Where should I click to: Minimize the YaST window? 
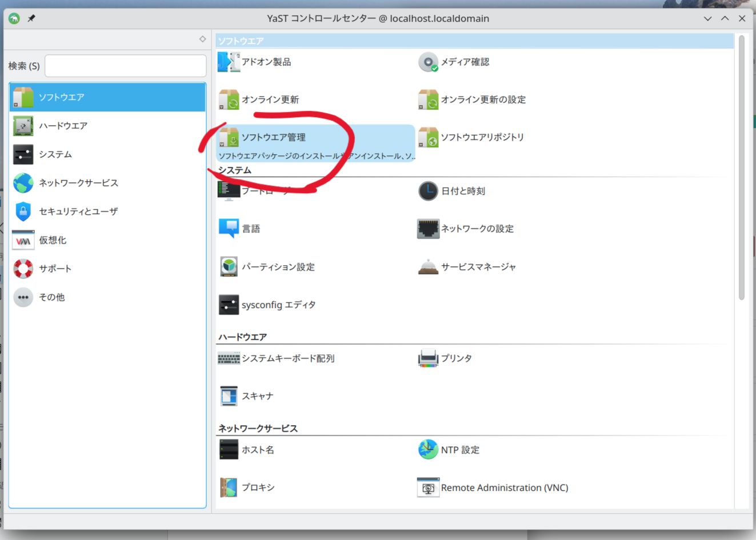pos(707,18)
